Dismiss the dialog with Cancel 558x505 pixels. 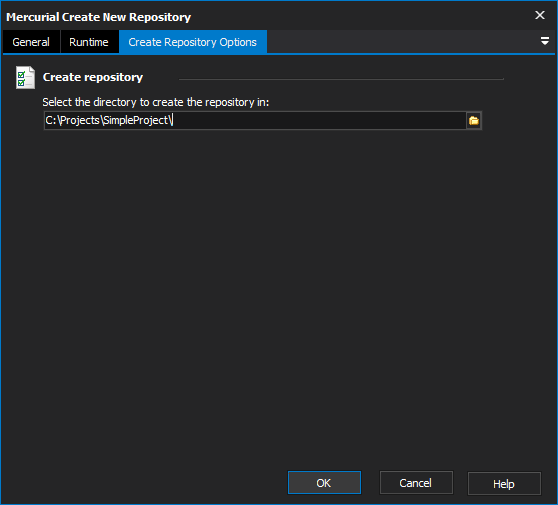point(416,483)
